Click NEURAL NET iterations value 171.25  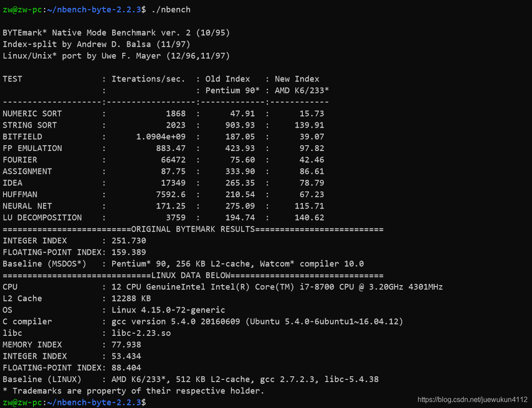click(x=171, y=206)
